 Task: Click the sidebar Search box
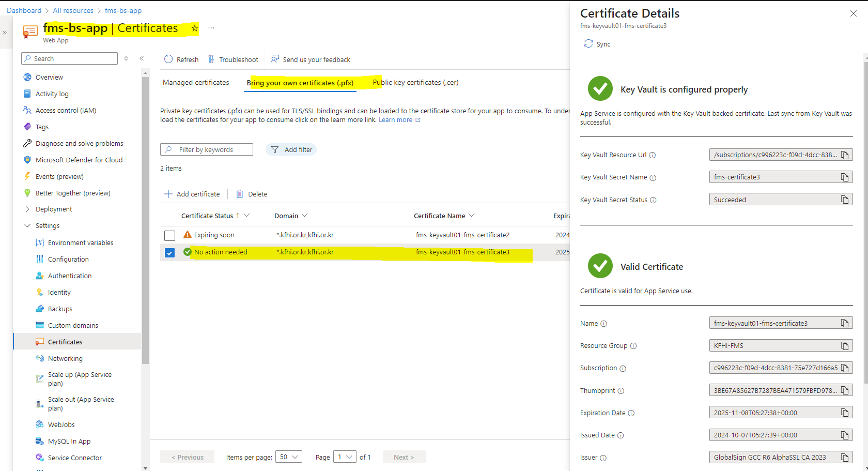pyautogui.click(x=70, y=58)
